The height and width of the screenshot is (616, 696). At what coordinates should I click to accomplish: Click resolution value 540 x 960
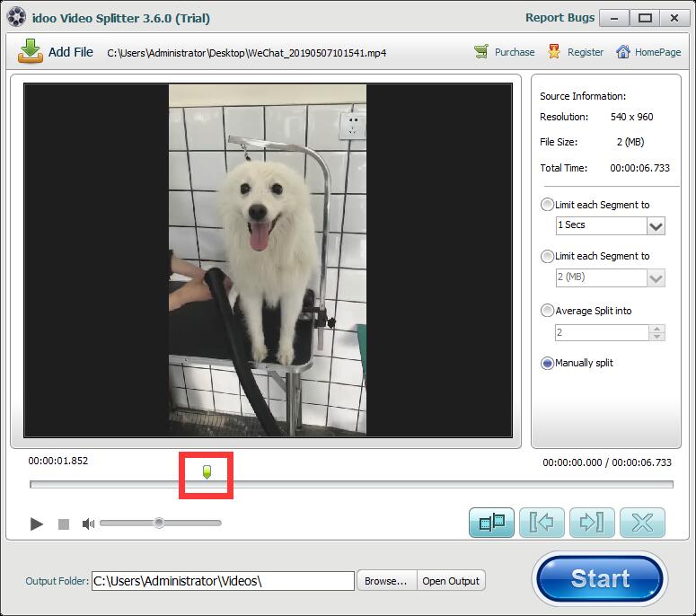tap(631, 117)
